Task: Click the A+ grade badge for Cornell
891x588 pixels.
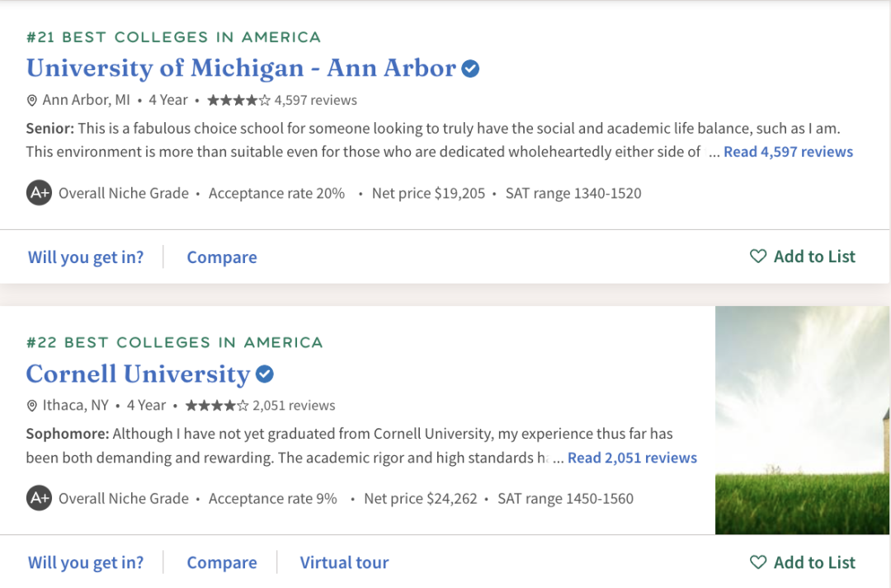Action: (x=39, y=499)
